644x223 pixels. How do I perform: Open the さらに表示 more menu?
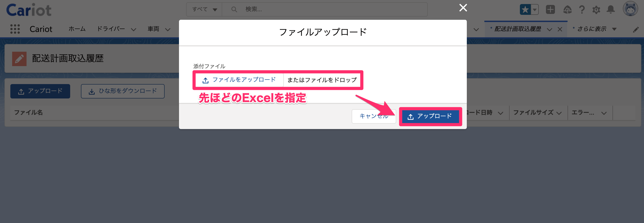tap(595, 29)
